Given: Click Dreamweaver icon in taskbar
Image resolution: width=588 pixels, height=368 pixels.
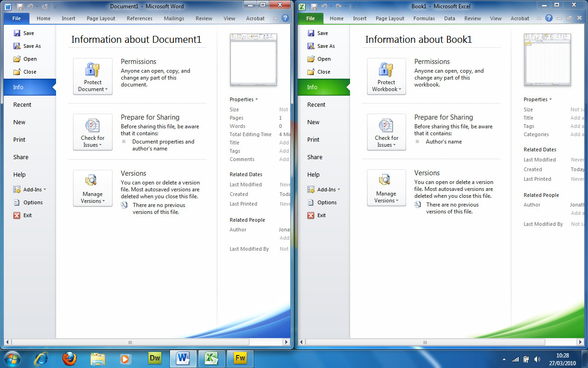Looking at the screenshot, I should [x=155, y=358].
